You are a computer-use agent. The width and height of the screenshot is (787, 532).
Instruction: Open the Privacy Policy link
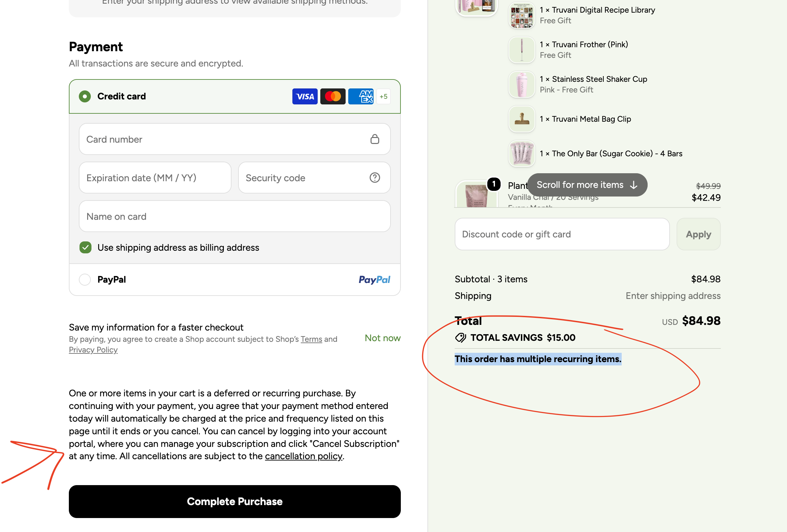click(93, 350)
